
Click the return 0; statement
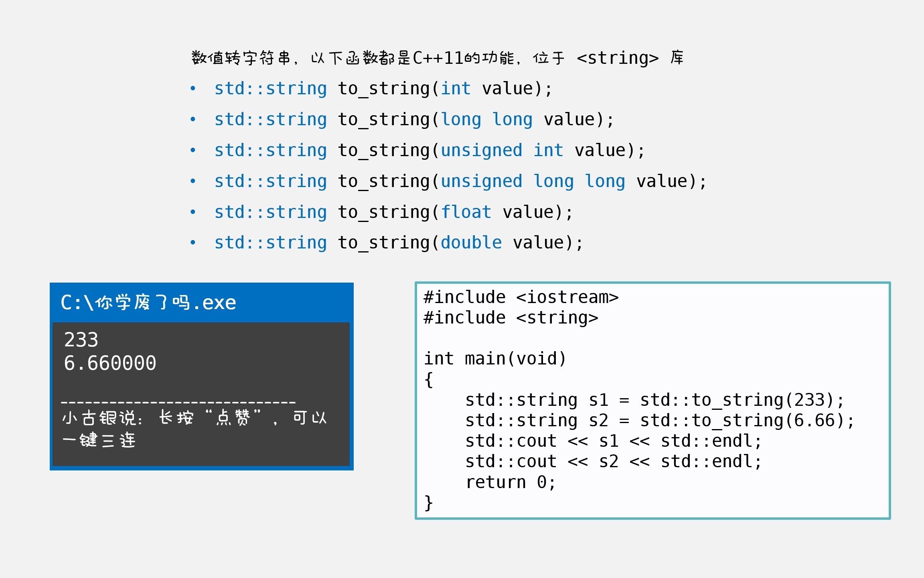coord(511,482)
